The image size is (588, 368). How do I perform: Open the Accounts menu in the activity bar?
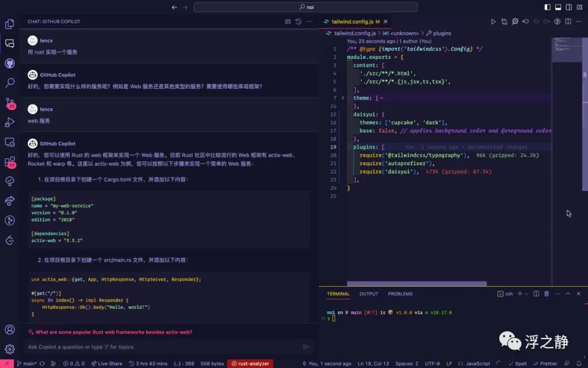click(x=10, y=329)
